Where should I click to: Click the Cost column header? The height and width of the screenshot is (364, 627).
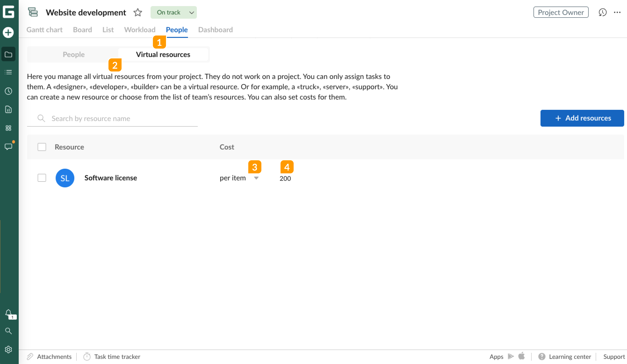(x=227, y=147)
